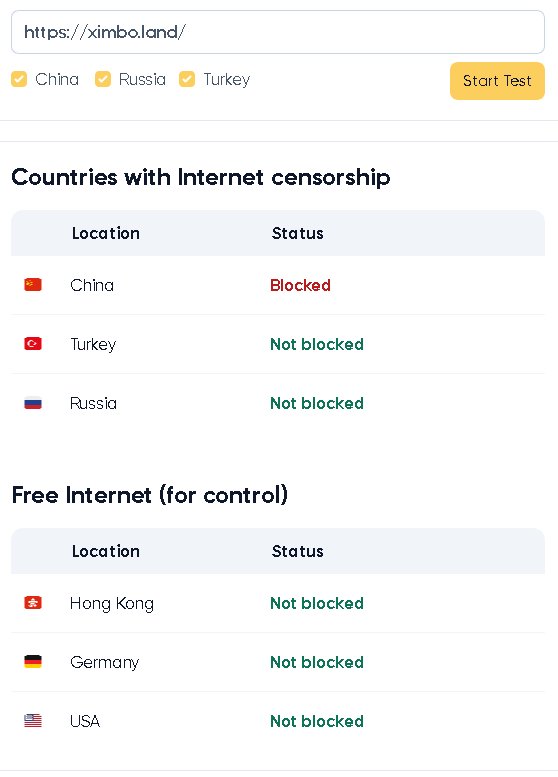Click the USA flag icon
Viewport: 558px width, 777px height.
tap(33, 721)
